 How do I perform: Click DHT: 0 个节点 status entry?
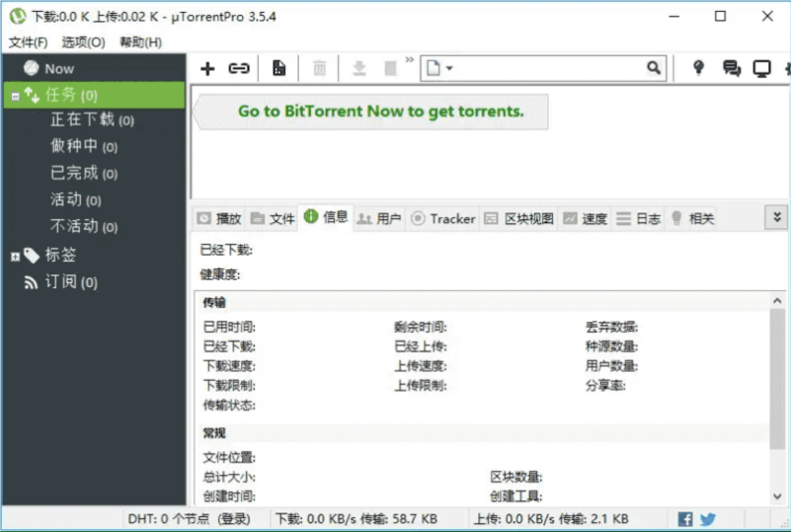(189, 519)
